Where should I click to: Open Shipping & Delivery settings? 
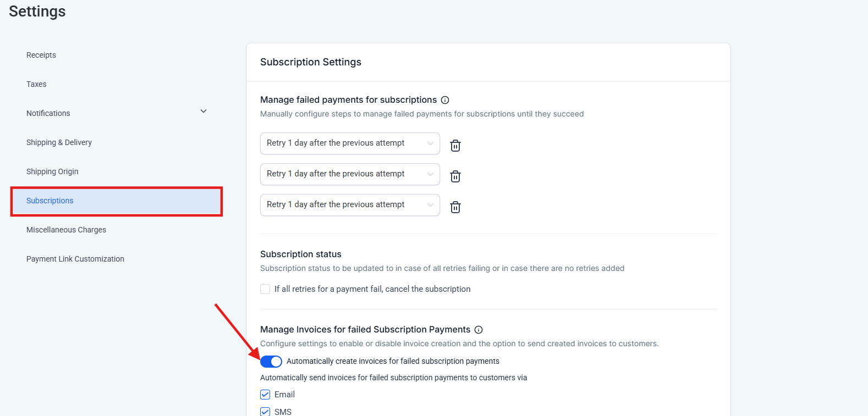coord(59,142)
